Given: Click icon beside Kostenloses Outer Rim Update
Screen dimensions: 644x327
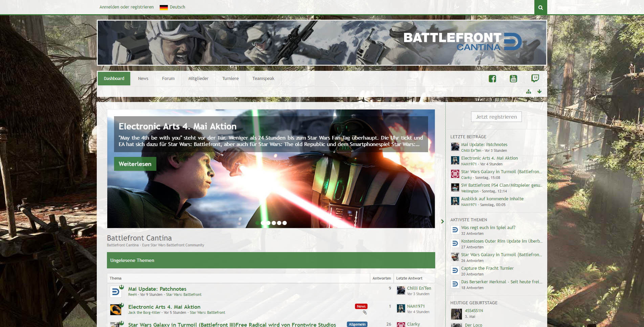Looking at the screenshot, I should (455, 243).
